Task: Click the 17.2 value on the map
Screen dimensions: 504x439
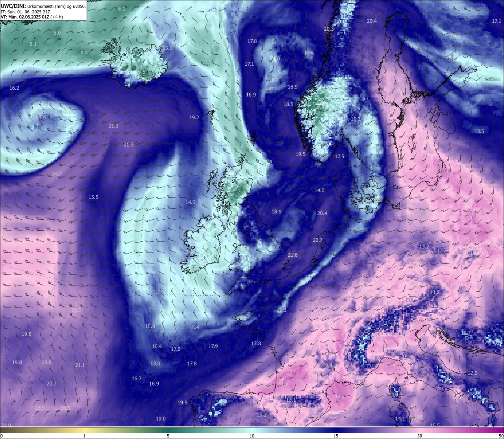Action: [442, 250]
